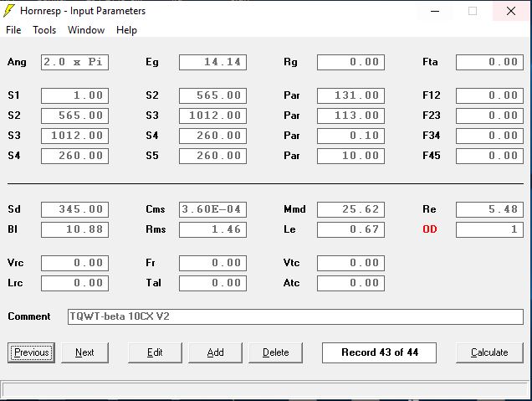This screenshot has height=401, width=532.
Task: Select the Re field showing 5.48
Action: pyautogui.click(x=489, y=209)
